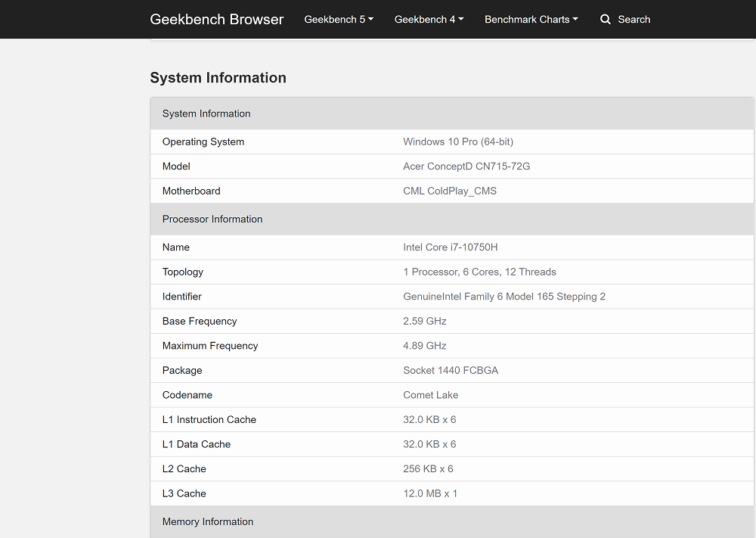Image resolution: width=756 pixels, height=538 pixels.
Task: Select the 4.89 GHz value
Action: (x=424, y=346)
